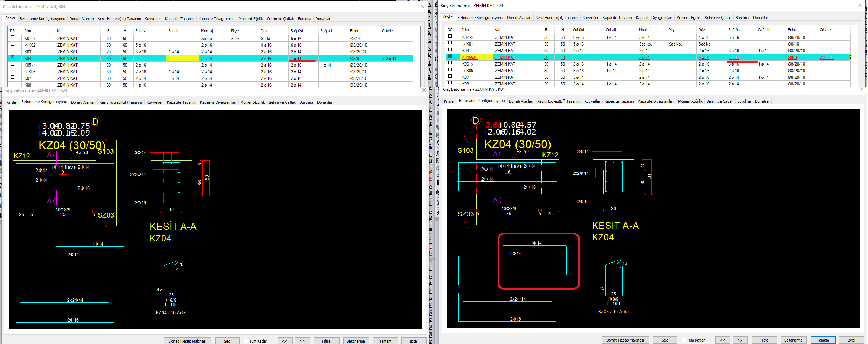Go to next beam with ">>" in right dialog
The image size is (868, 344).
(740, 340)
